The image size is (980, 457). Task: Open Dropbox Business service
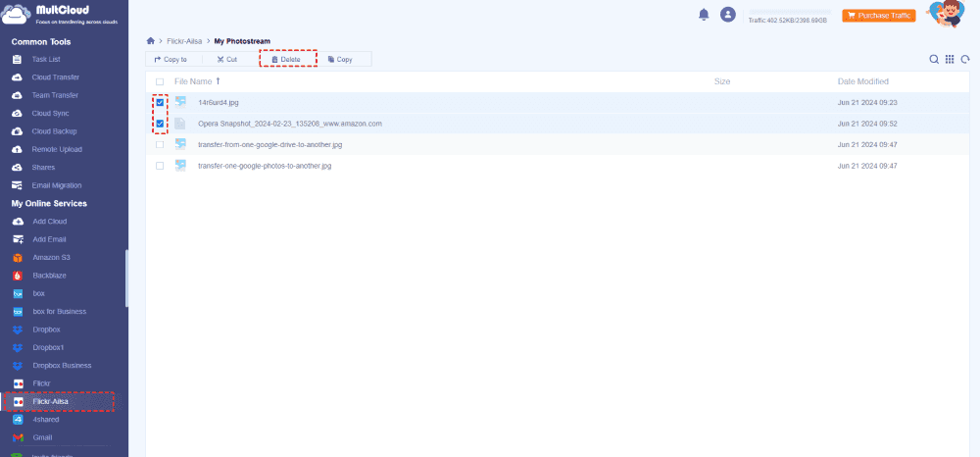(62, 366)
